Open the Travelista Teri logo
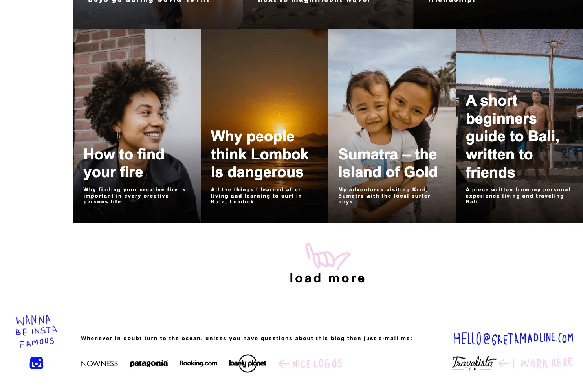 474,363
